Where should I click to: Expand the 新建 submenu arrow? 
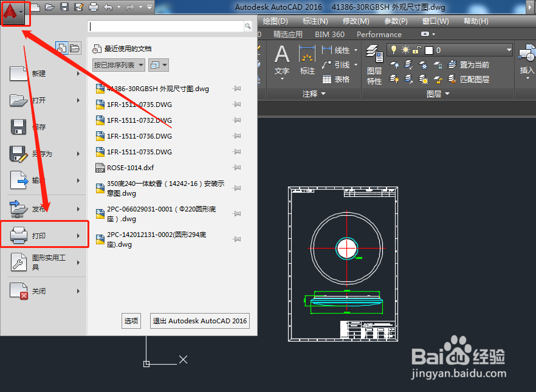78,74
